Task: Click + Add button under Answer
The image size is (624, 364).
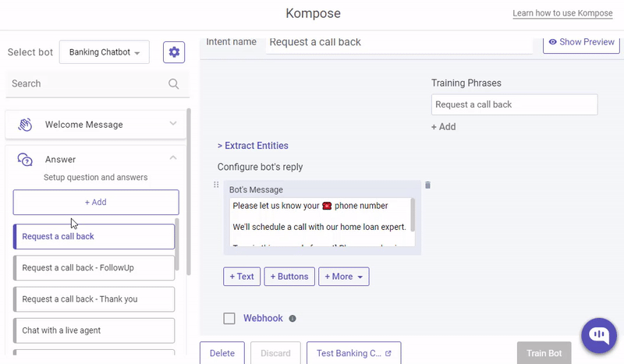Action: [96, 202]
